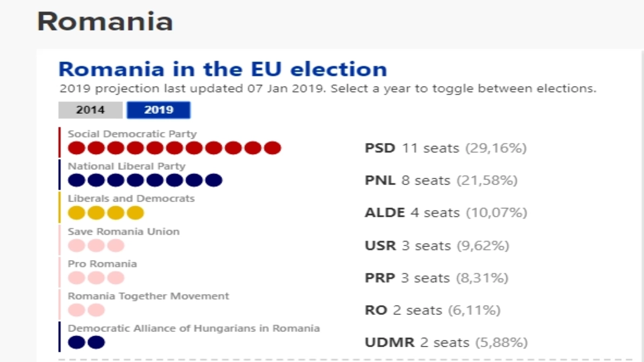Click the second Romania Together Movement dot

96,310
